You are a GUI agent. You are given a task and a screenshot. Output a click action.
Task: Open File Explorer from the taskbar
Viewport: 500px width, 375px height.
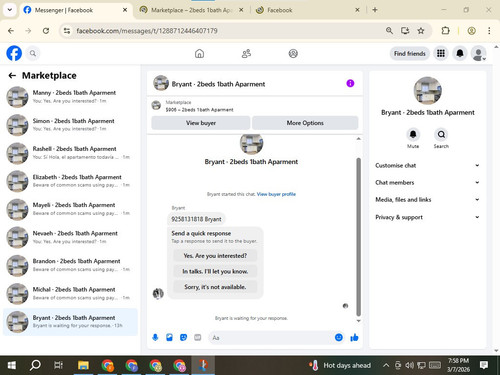(83, 365)
